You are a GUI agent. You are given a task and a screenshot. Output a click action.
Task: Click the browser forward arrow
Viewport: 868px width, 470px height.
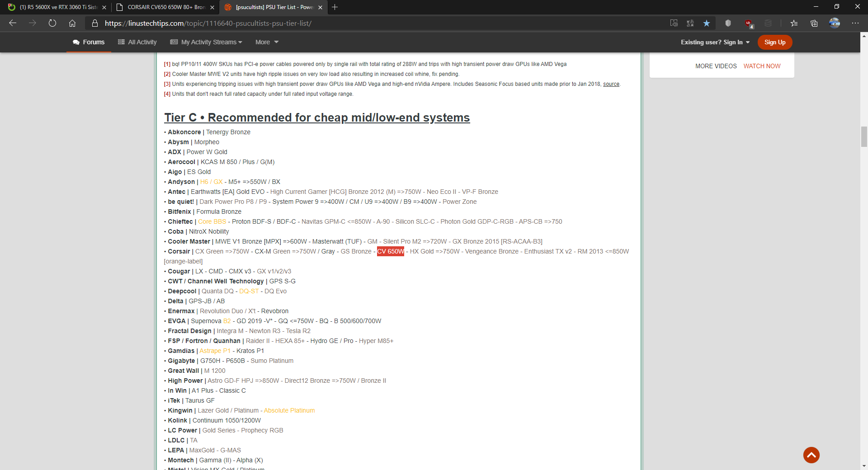click(x=33, y=23)
